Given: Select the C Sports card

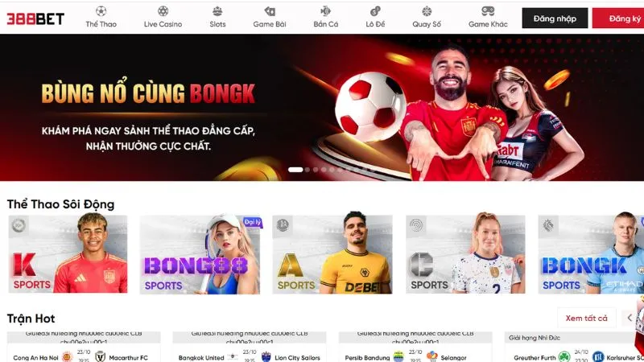Looking at the screenshot, I should pos(465,254).
